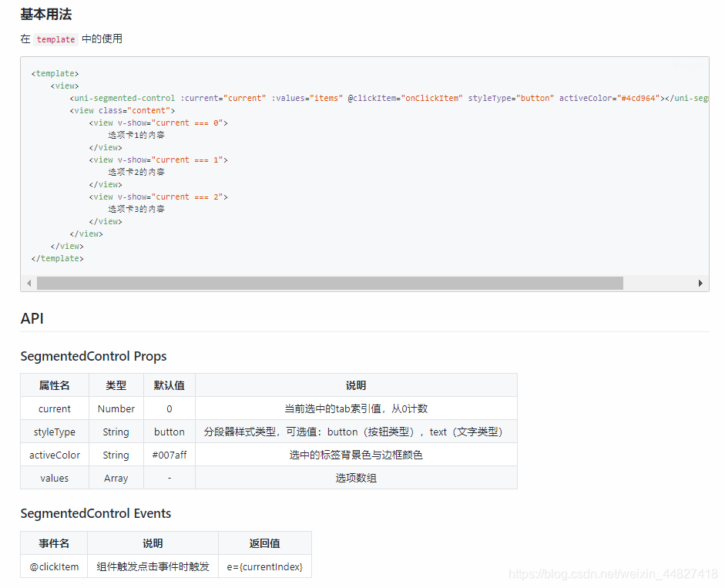Click the 'current === 0' code line
725x588 pixels.
[x=158, y=123]
